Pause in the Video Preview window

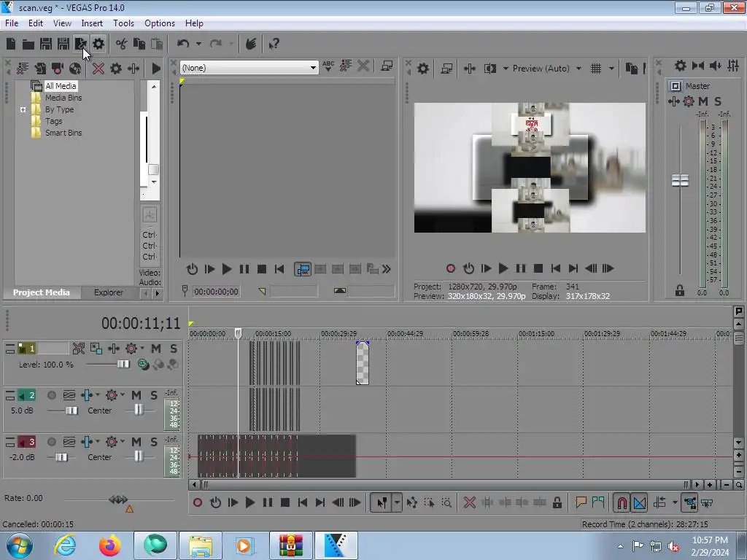(x=521, y=268)
